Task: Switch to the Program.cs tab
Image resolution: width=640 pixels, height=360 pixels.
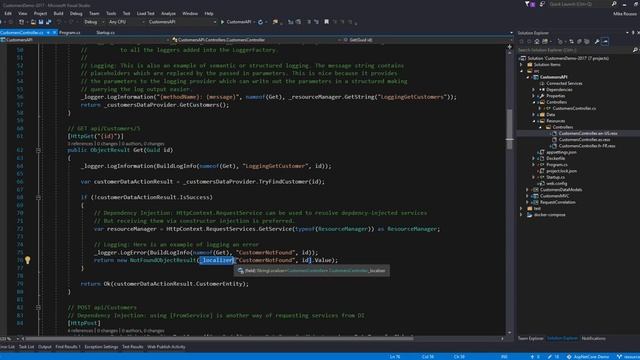Action: 70,32
